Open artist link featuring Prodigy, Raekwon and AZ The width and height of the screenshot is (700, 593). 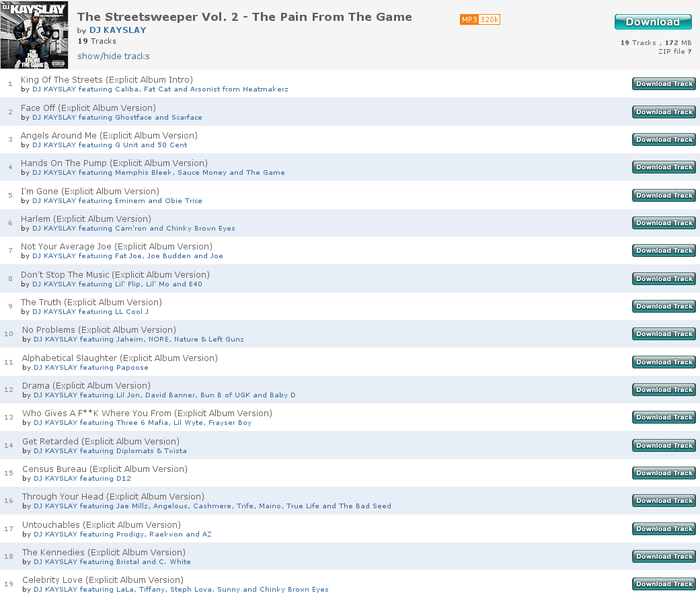[x=122, y=534]
